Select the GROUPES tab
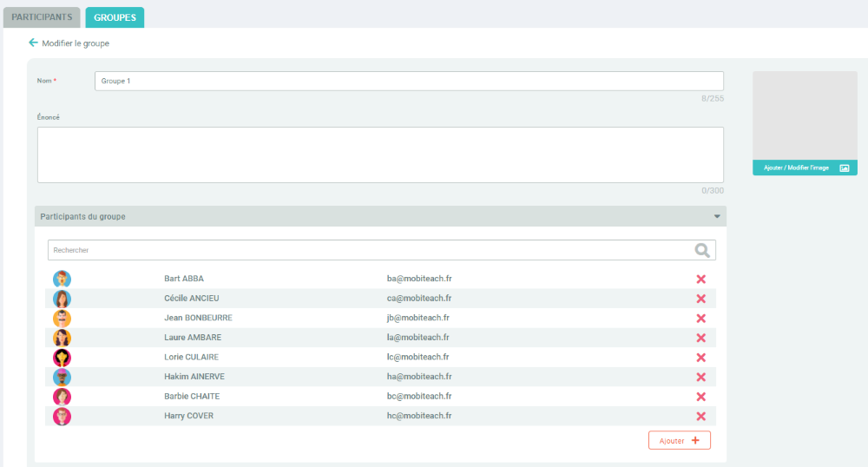Image resolution: width=868 pixels, height=467 pixels. tap(115, 17)
